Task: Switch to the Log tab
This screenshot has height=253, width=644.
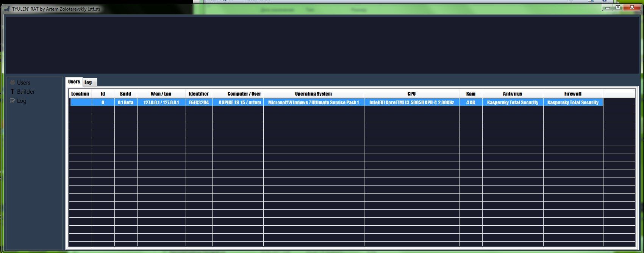Action: point(88,82)
